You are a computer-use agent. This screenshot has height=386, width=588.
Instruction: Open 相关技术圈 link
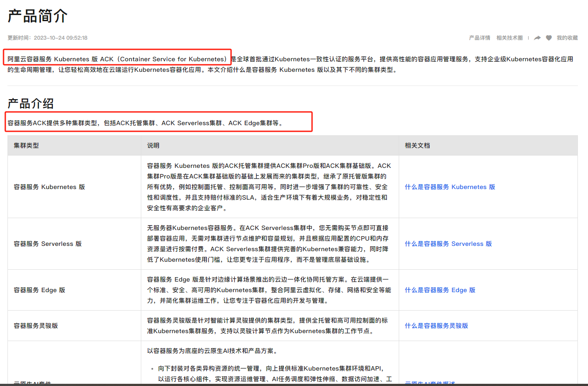click(510, 38)
